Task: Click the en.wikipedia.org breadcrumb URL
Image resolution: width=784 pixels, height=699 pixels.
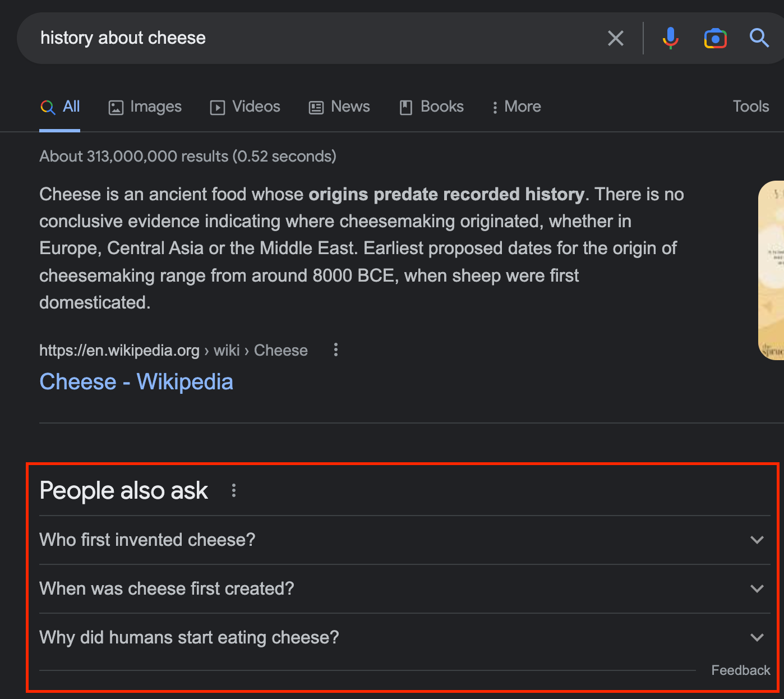Action: (173, 351)
